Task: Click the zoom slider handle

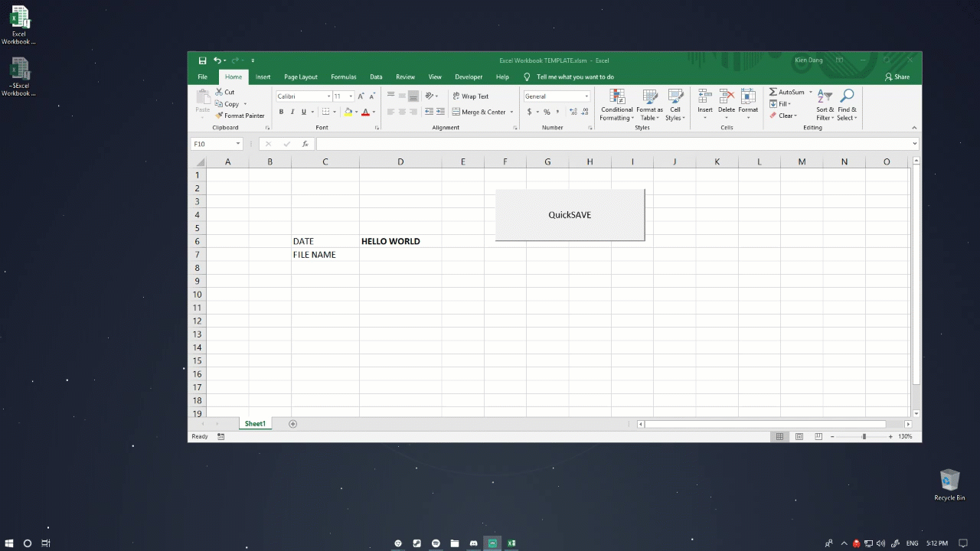Action: click(864, 436)
